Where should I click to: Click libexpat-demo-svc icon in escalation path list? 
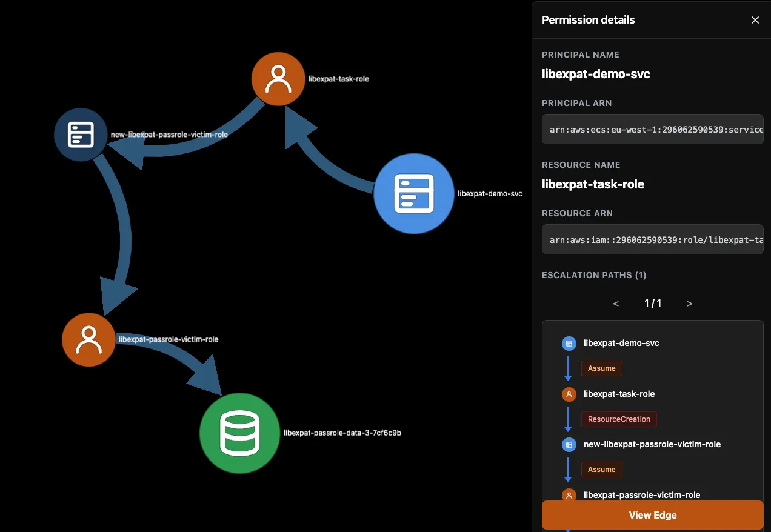tap(569, 344)
